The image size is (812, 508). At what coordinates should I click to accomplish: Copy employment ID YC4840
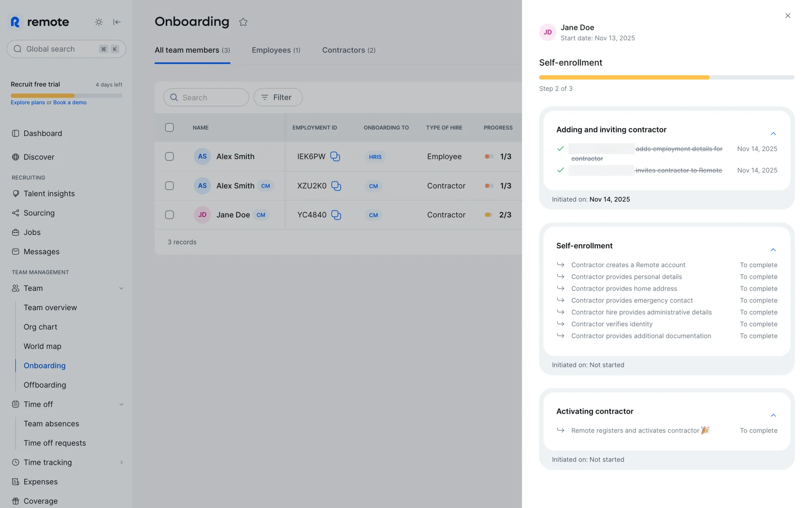coord(336,215)
